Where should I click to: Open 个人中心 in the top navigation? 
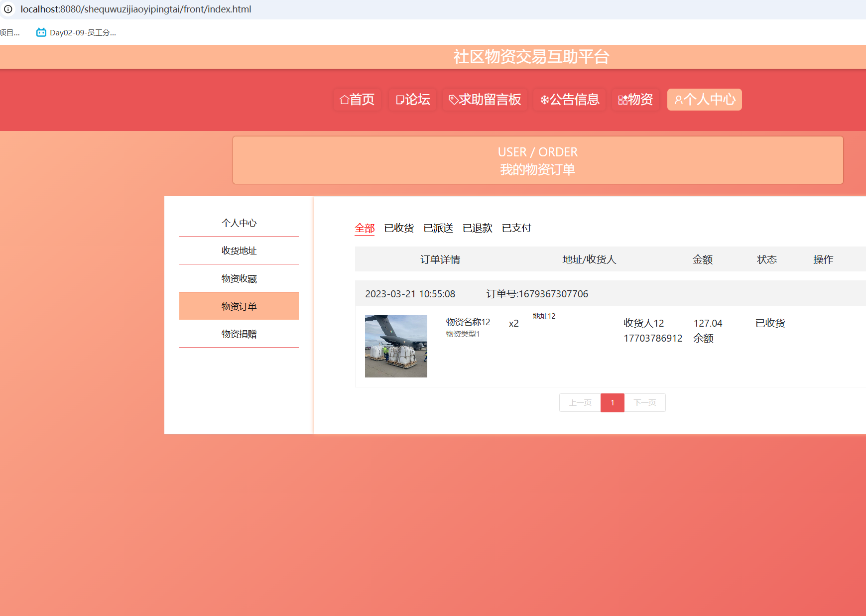click(705, 100)
